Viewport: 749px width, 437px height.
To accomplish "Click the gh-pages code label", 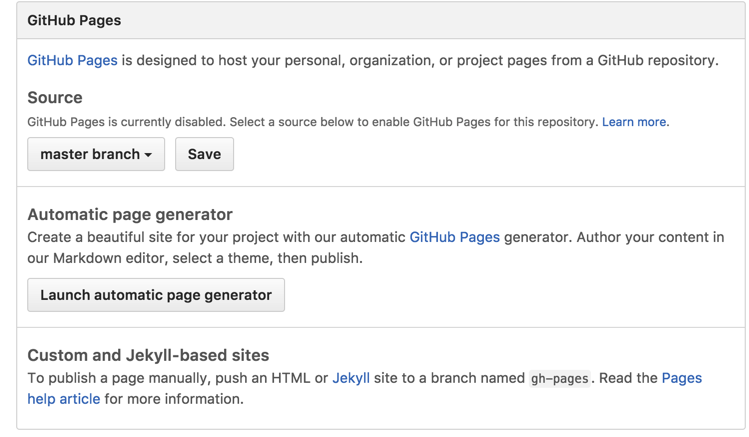I will [559, 379].
